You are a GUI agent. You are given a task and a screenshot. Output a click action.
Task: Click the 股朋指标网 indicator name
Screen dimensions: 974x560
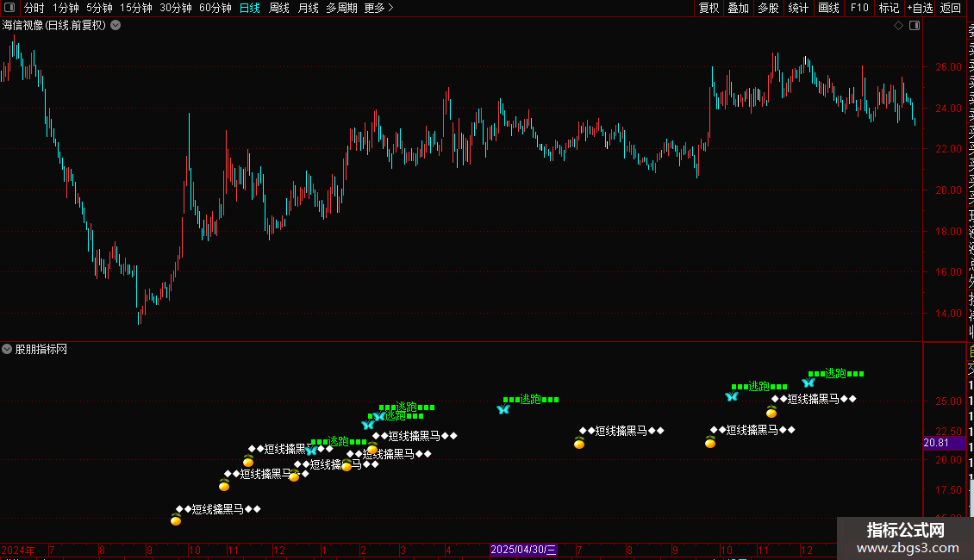[x=41, y=350]
